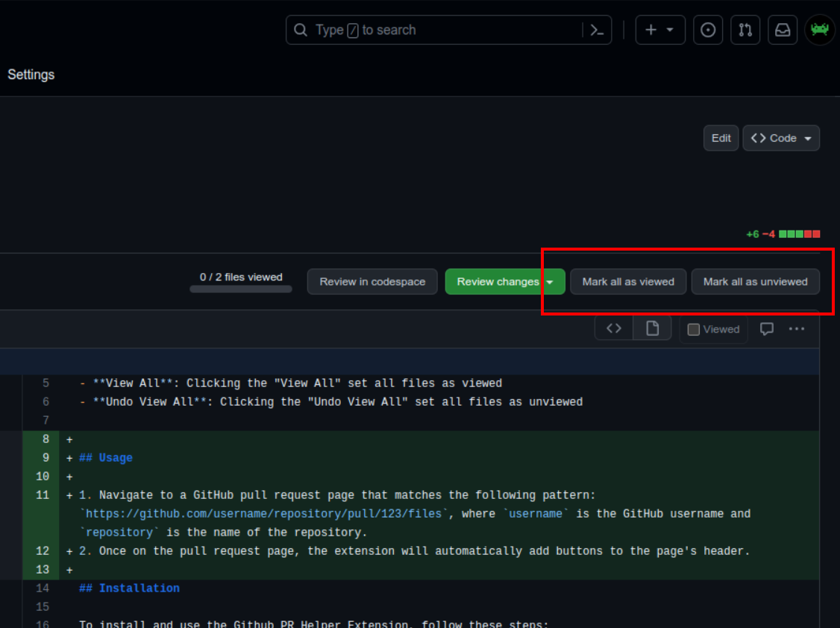Click line number 9 in the diff

(46, 458)
